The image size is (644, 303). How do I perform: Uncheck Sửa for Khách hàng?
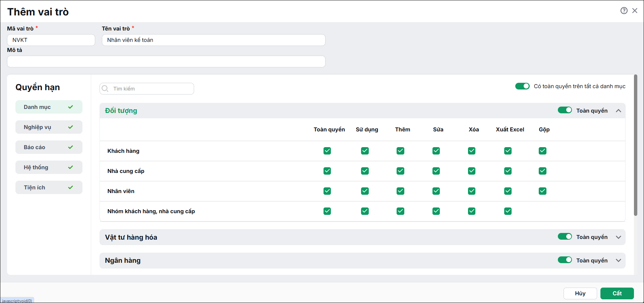click(x=436, y=151)
